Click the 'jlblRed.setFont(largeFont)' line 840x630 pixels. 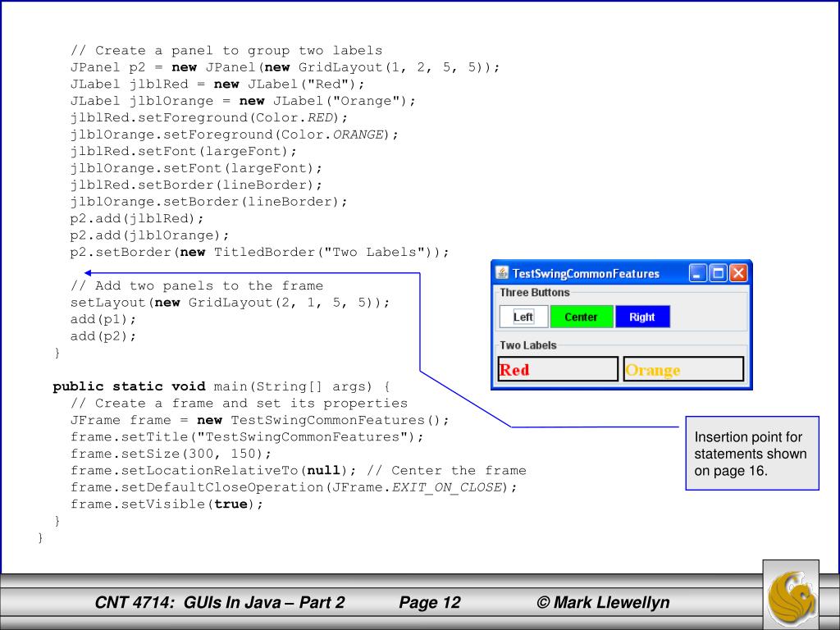point(183,151)
